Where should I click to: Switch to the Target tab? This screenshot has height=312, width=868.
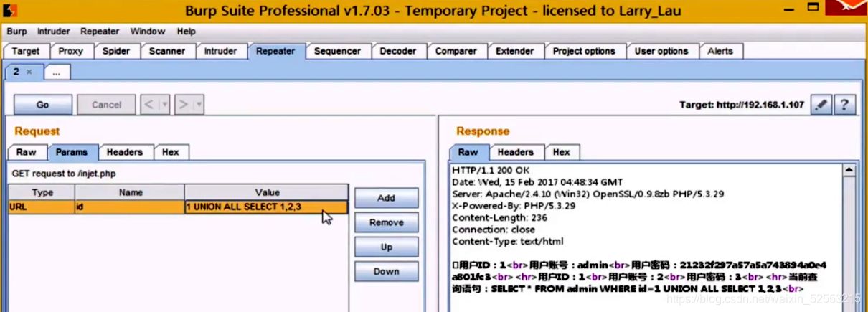click(26, 51)
